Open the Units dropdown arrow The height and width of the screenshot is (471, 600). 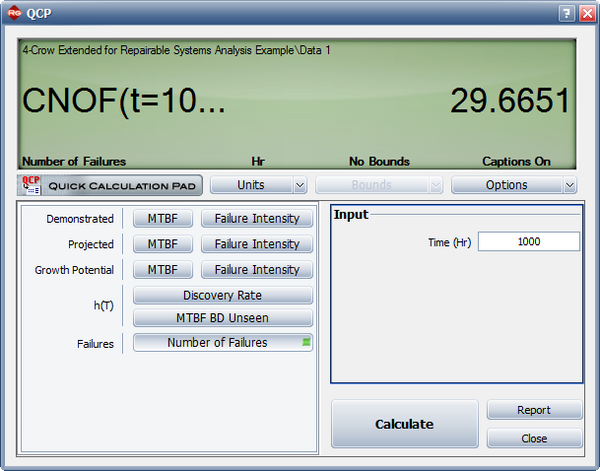pos(300,185)
